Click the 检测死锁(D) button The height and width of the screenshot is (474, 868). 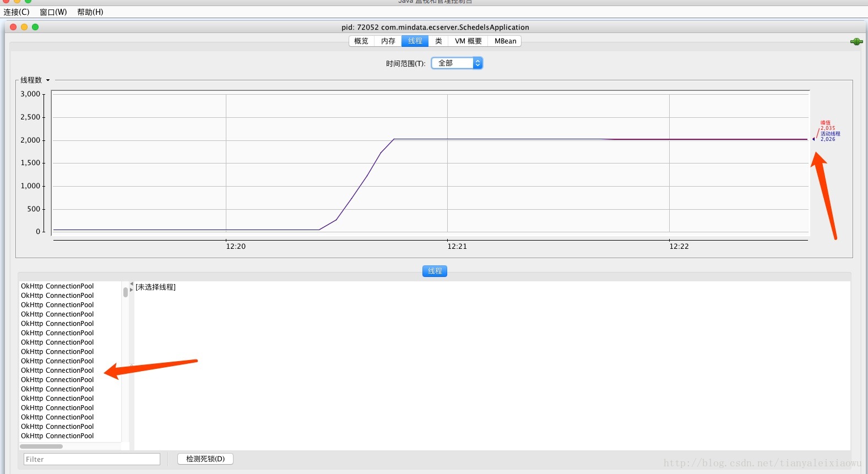tap(205, 459)
